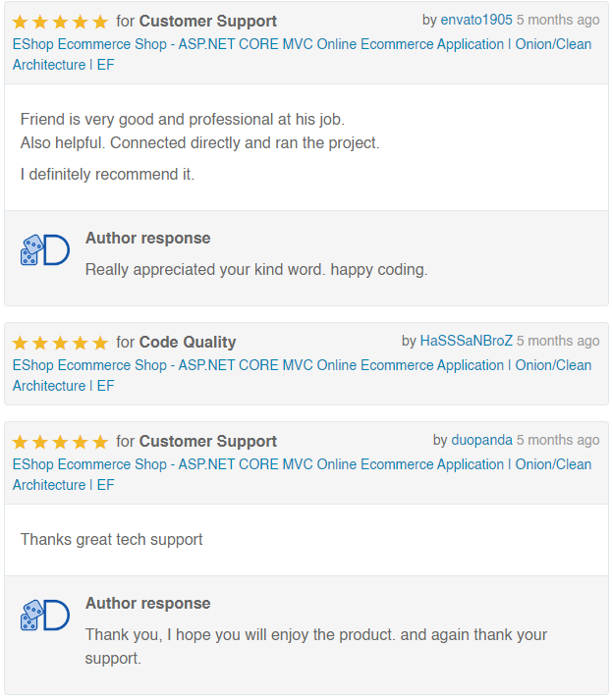Click the fifth star of the Code Quality review
The height and width of the screenshot is (700, 612).
(99, 343)
